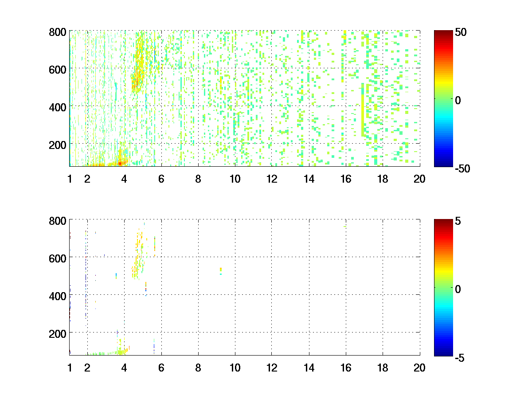Click x-axis tick "20" under the upper plot
The image size is (532, 399).
[x=419, y=179]
